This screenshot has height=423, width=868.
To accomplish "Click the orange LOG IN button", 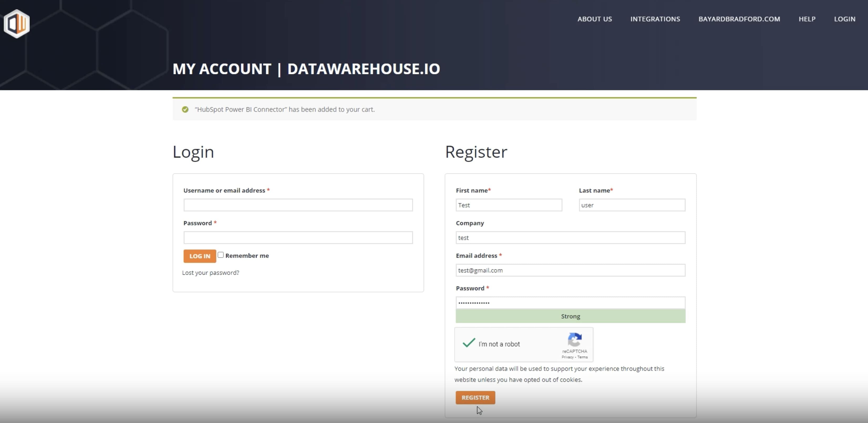I will pos(199,256).
